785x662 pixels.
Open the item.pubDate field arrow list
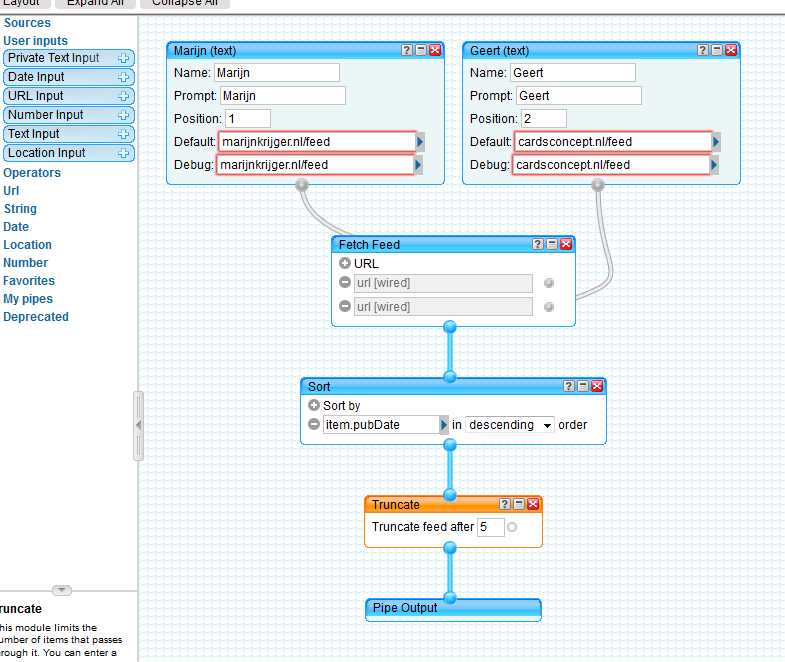[444, 425]
